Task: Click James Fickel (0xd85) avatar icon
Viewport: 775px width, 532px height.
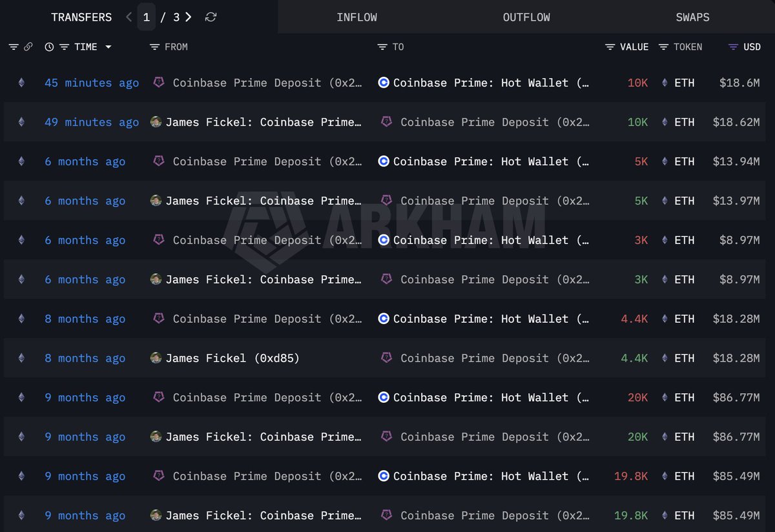Action: pyautogui.click(x=156, y=358)
